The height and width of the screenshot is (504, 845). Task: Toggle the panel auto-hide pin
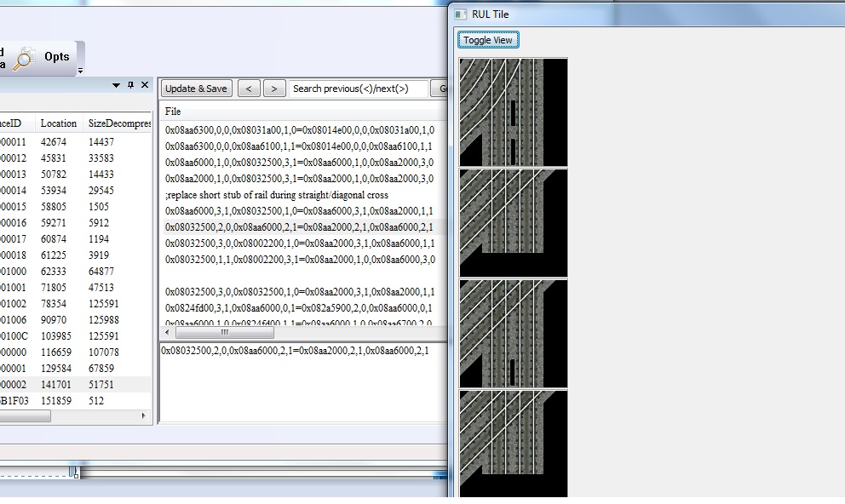coord(130,85)
